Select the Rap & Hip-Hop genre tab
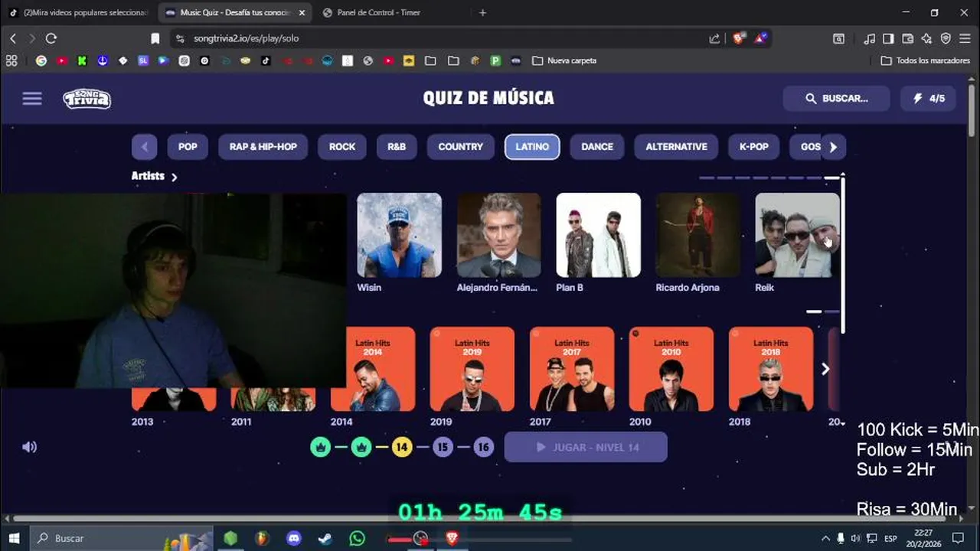The height and width of the screenshot is (551, 980). 263,147
